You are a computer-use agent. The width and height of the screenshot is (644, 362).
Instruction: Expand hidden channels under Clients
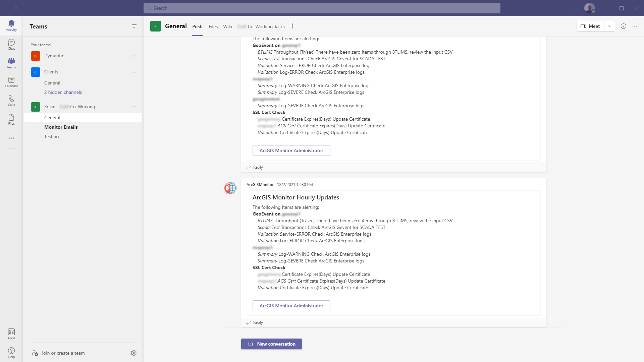pyautogui.click(x=63, y=92)
